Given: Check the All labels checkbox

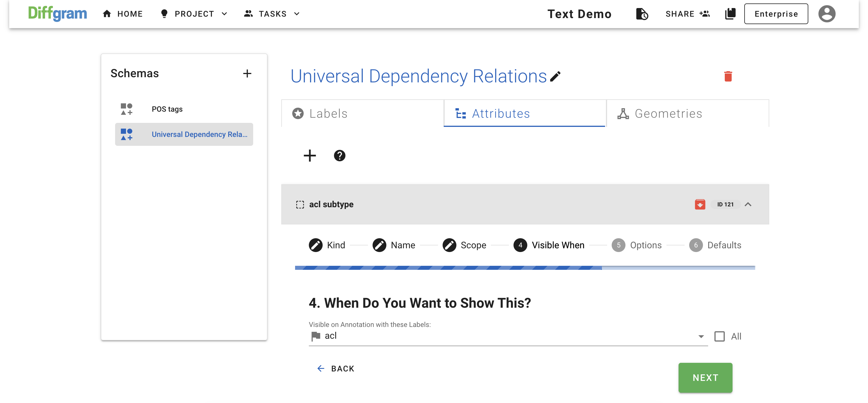Looking at the screenshot, I should 719,336.
